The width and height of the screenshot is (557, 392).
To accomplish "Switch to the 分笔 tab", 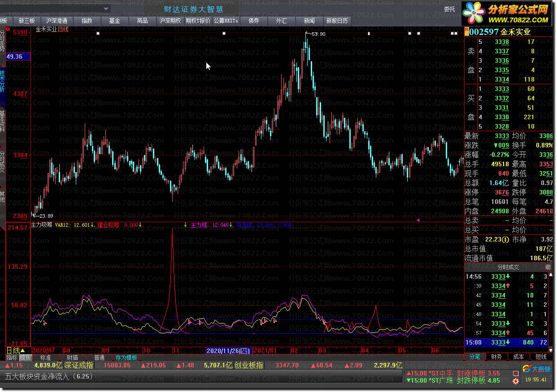I will click(474, 357).
